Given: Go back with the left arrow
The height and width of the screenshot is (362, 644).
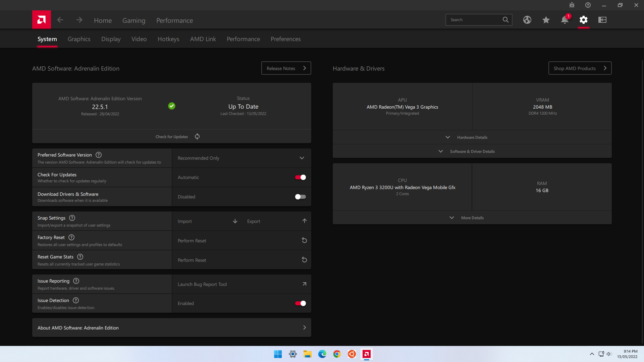Looking at the screenshot, I should click(60, 20).
